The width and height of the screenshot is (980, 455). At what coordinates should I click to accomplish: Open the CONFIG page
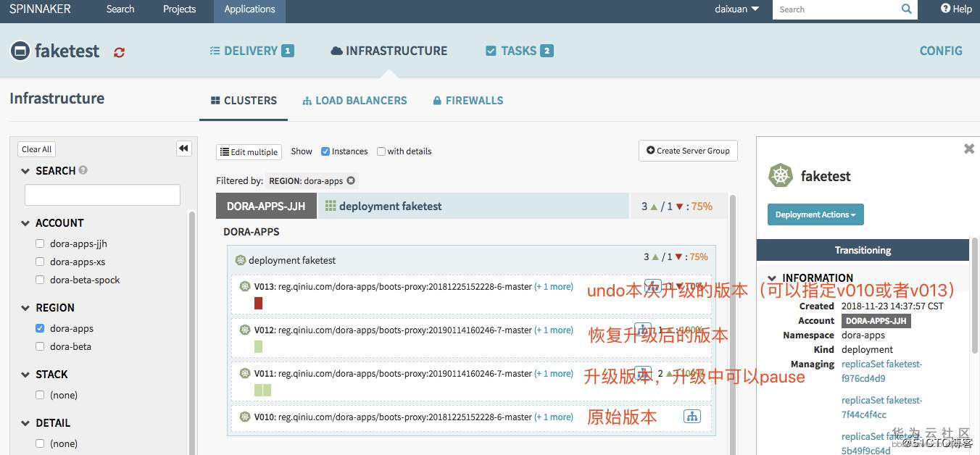click(941, 51)
